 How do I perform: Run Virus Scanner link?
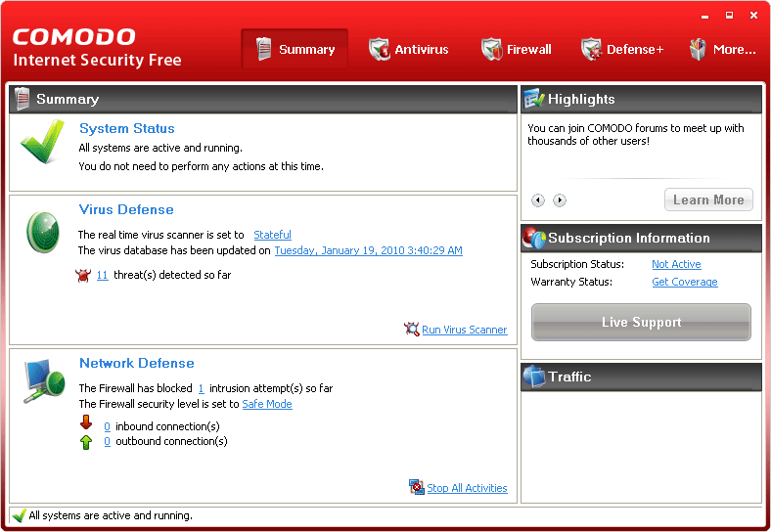point(464,330)
